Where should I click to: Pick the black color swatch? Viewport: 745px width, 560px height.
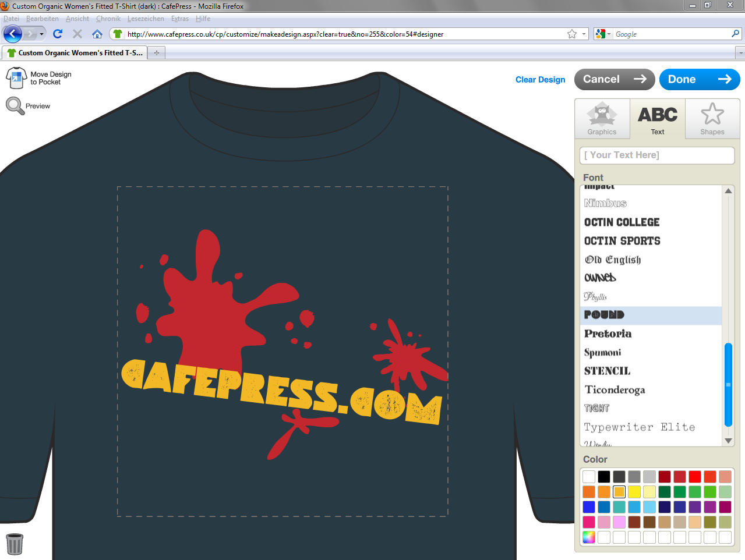point(604,477)
